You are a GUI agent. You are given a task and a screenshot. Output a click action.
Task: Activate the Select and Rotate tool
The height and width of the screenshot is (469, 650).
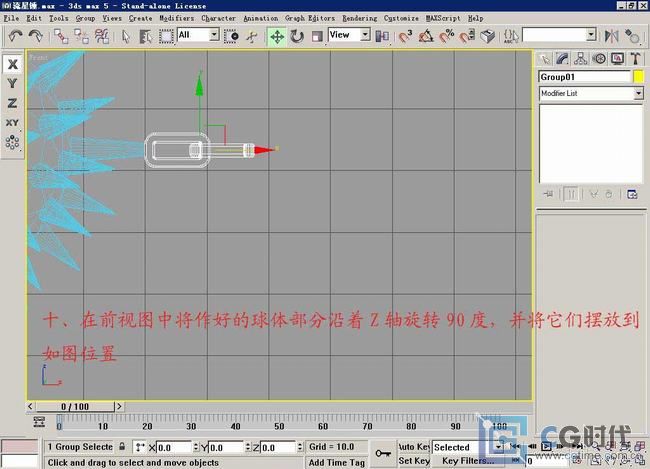coord(297,36)
